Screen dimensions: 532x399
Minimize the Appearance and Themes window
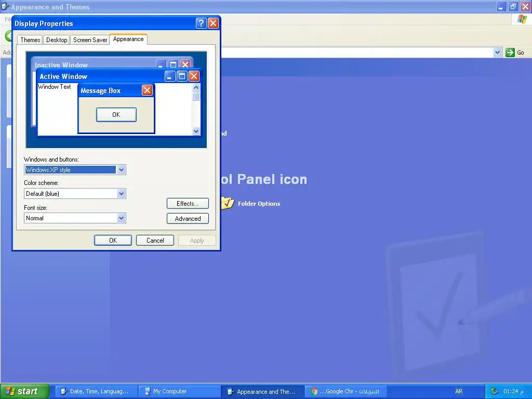click(501, 6)
